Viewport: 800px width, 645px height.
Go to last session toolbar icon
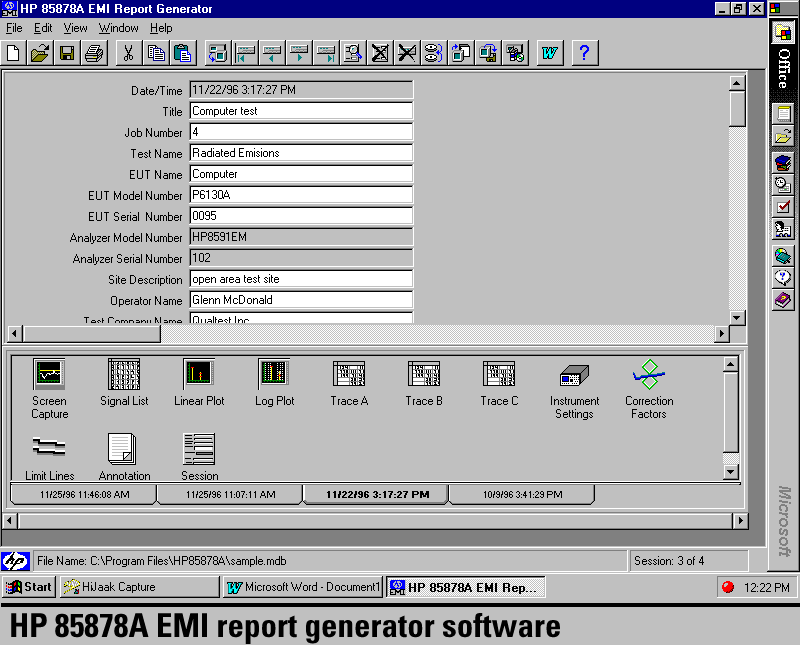click(x=326, y=53)
